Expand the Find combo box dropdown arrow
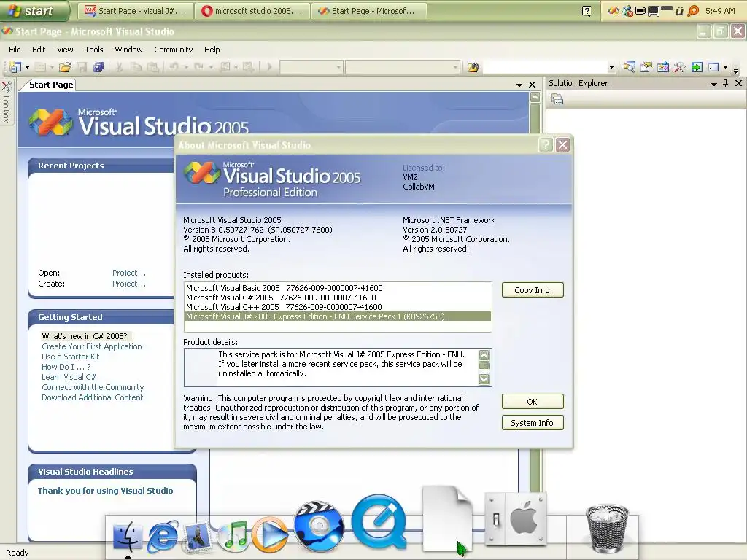 pyautogui.click(x=611, y=67)
